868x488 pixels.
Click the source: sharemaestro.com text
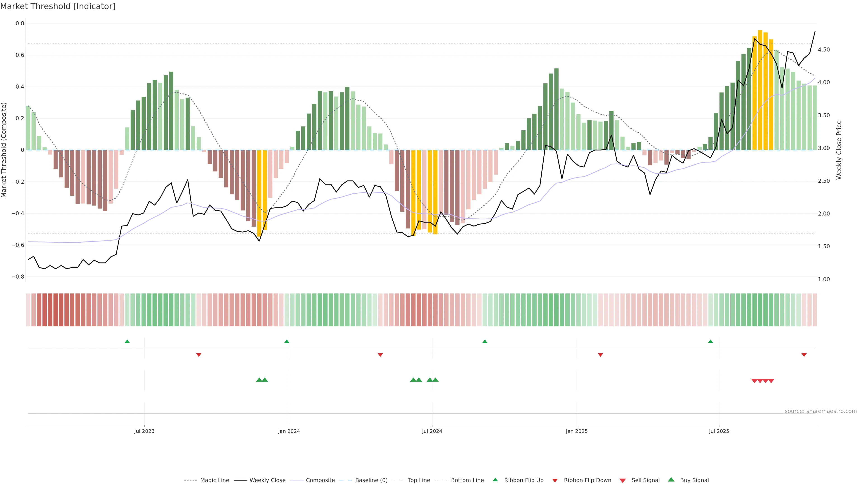[x=821, y=411]
